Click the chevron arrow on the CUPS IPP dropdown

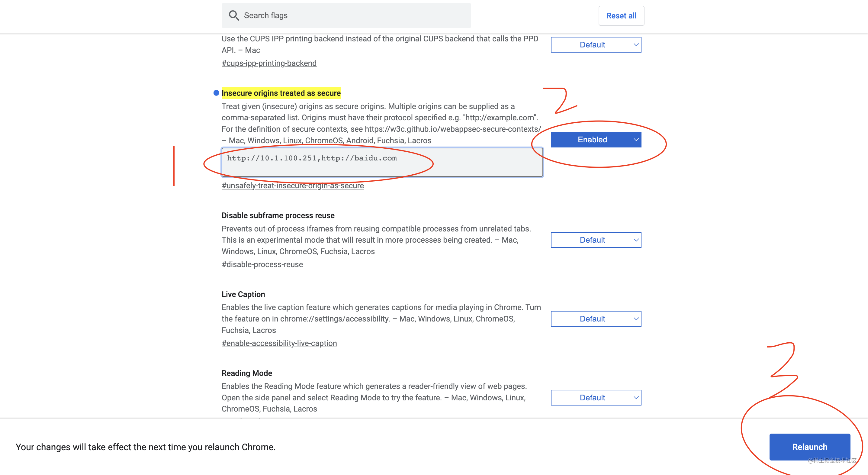[636, 45]
